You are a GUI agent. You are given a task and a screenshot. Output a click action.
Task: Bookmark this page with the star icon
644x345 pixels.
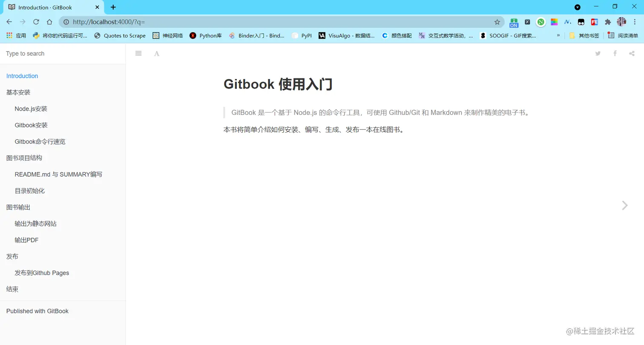[497, 22]
